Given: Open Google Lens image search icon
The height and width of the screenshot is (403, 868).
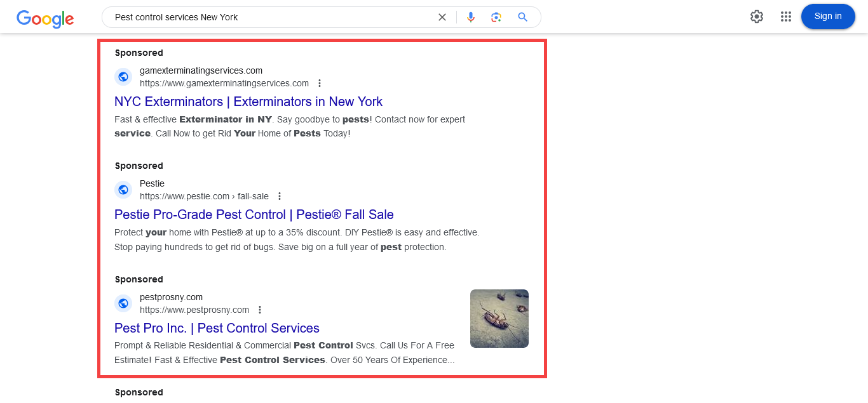Looking at the screenshot, I should (496, 17).
